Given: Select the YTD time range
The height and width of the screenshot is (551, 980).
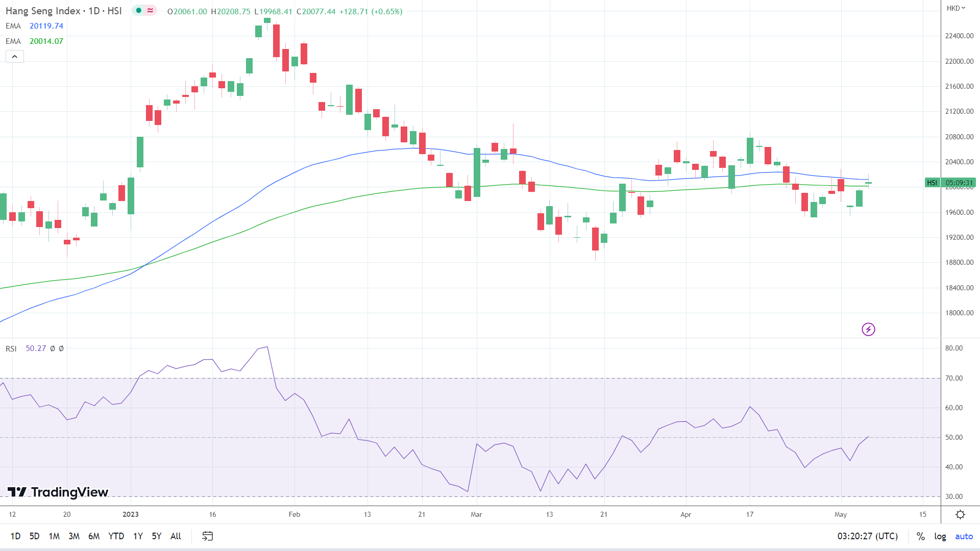Looking at the screenshot, I should pos(116,536).
